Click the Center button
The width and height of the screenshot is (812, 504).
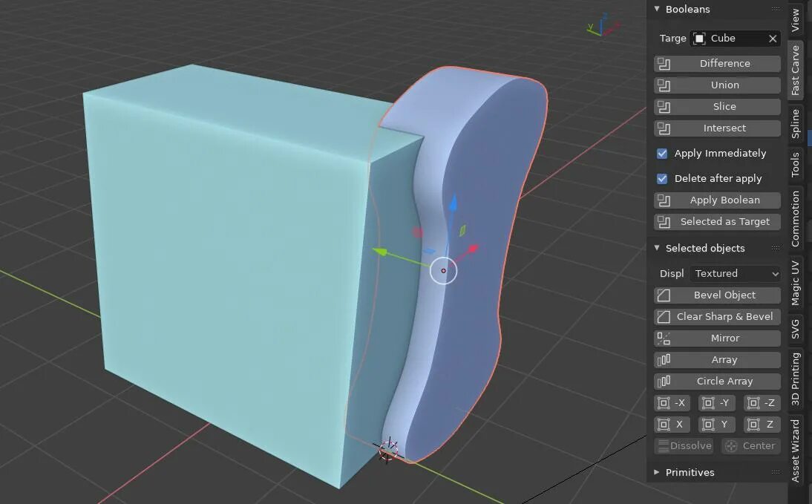tap(751, 446)
